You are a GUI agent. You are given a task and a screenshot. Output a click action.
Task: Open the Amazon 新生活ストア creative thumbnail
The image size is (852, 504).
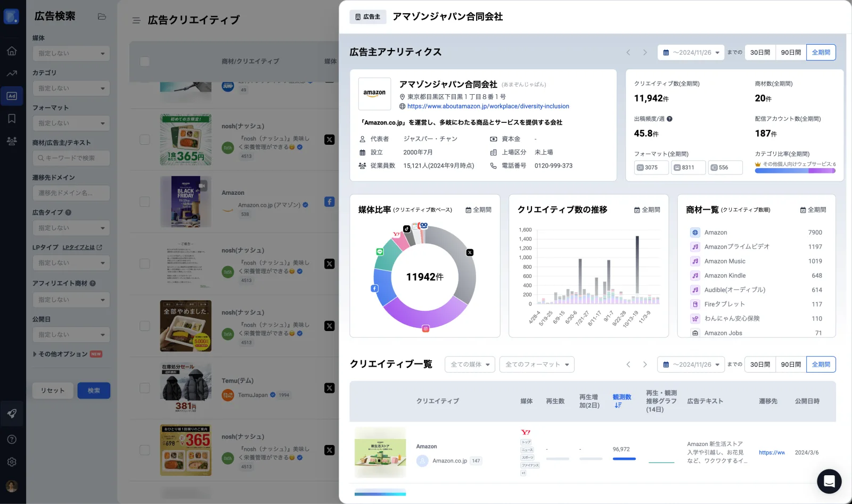(x=380, y=452)
